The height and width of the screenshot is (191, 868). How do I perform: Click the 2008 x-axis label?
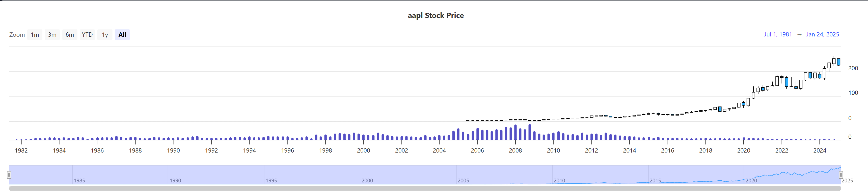click(515, 151)
